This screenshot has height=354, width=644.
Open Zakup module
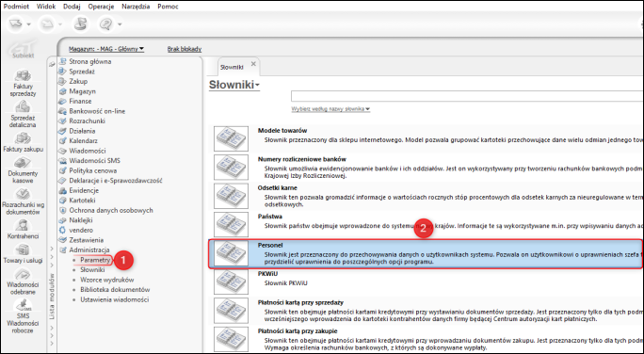78,81
